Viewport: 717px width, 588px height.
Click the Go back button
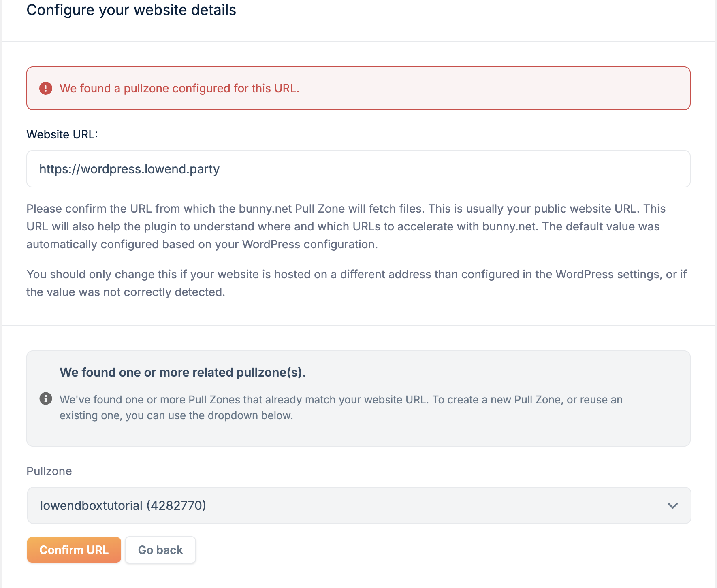coord(160,550)
